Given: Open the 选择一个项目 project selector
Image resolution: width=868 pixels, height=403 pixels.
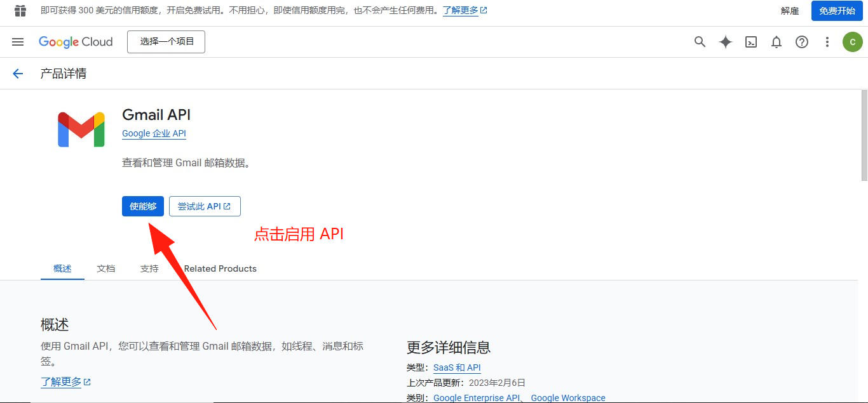Looking at the screenshot, I should click(x=165, y=42).
